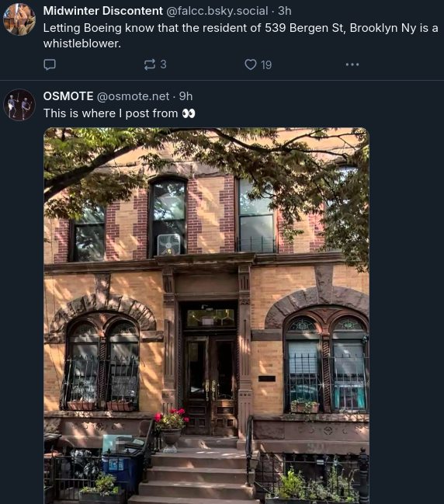Open the 3h timestamp permalink

(285, 11)
